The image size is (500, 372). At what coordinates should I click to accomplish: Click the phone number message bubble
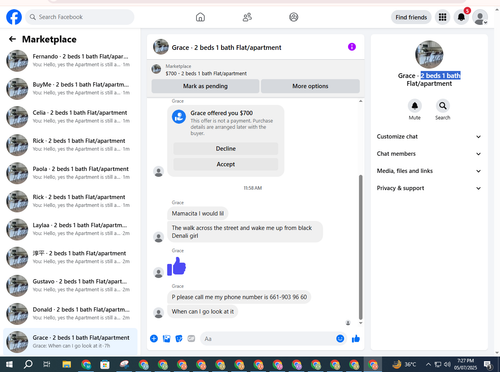pyautogui.click(x=239, y=297)
